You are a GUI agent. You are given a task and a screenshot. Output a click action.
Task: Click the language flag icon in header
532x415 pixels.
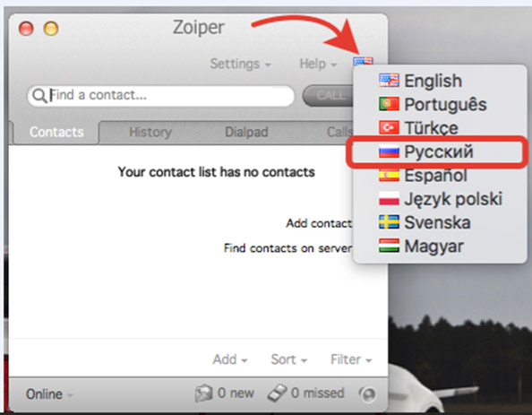pos(363,62)
